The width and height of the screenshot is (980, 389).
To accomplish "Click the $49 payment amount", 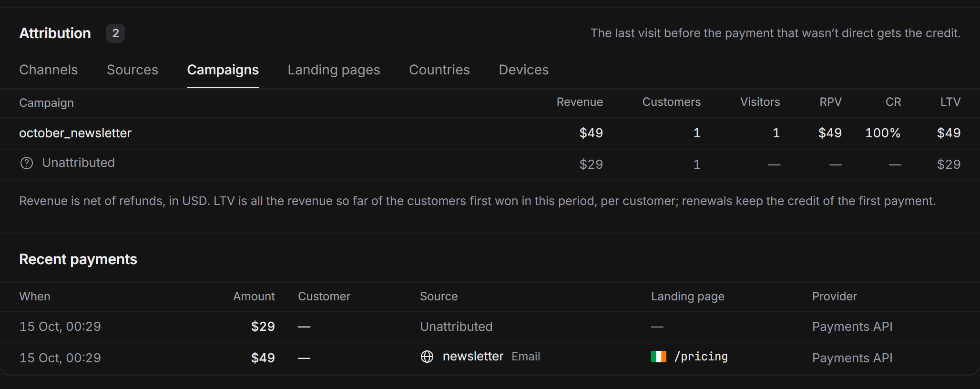I will 263,358.
